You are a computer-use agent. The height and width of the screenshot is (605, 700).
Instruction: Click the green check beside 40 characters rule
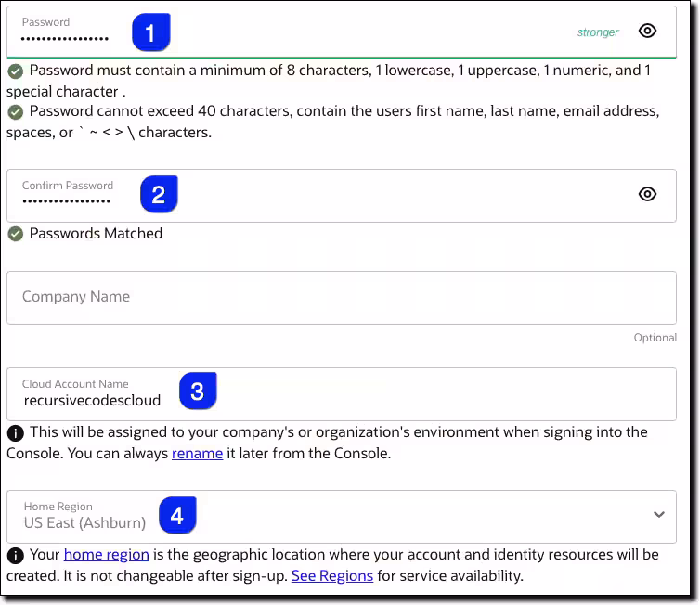pyautogui.click(x=16, y=112)
